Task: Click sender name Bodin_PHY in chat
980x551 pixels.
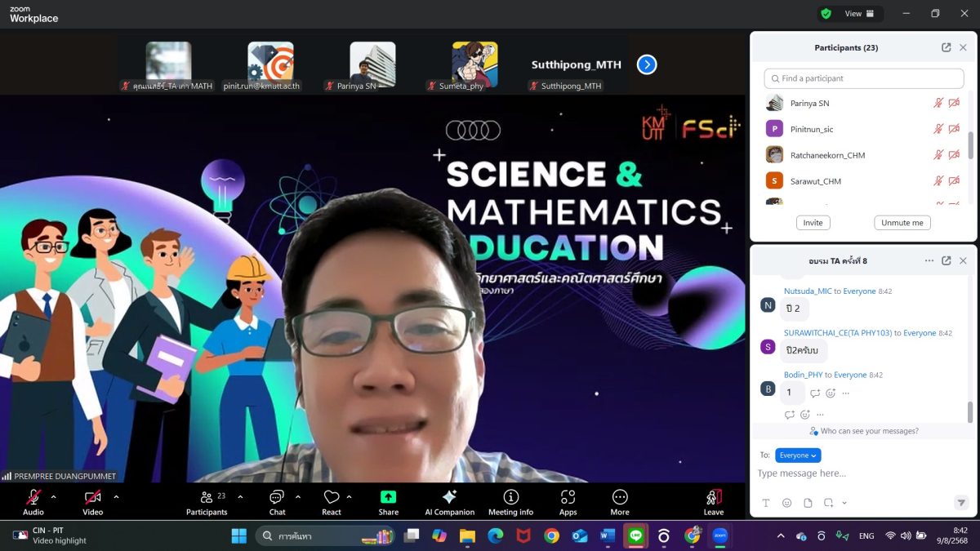Action: 803,375
